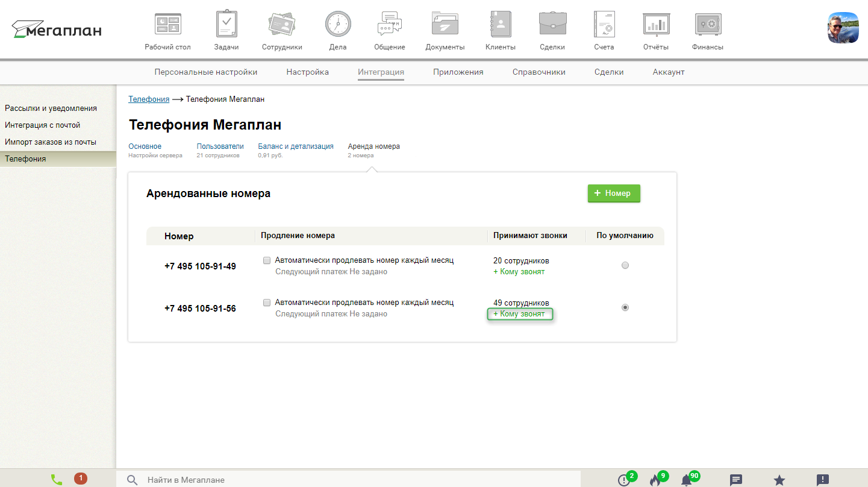
Task: Click the Принимают звонки column header
Action: pos(530,236)
